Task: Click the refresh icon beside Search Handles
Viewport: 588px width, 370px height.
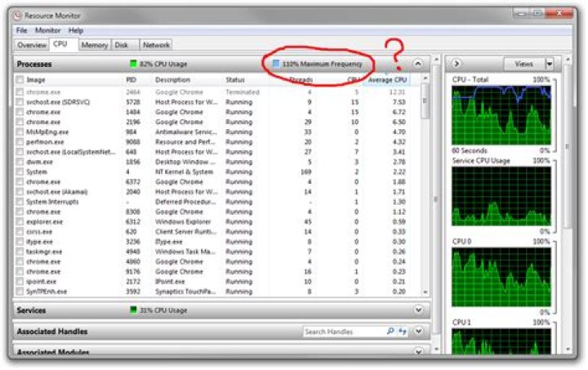Action: click(x=403, y=332)
